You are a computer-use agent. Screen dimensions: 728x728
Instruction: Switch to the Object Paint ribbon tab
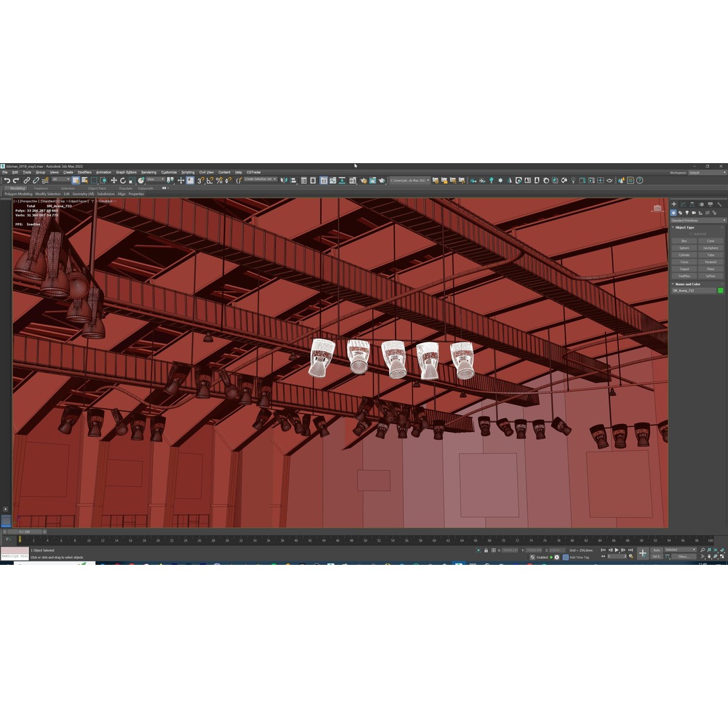[x=96, y=189]
